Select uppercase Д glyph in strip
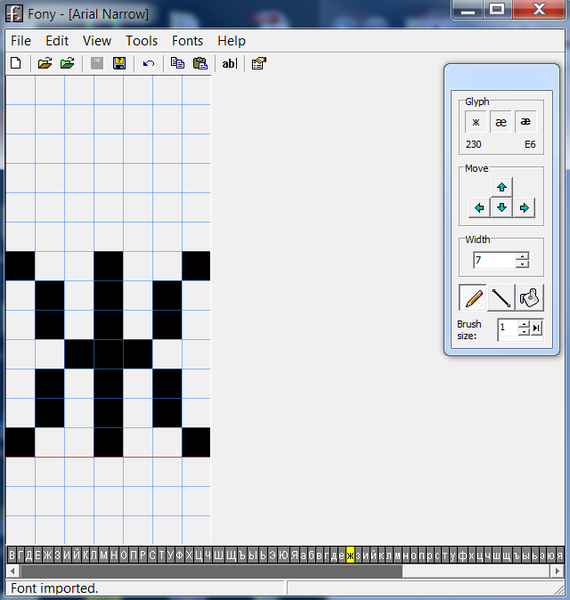 click(x=29, y=555)
